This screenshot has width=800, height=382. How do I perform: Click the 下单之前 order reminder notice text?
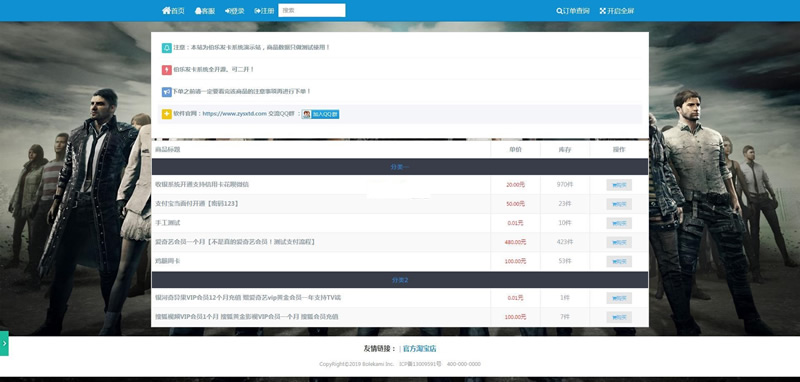tap(242, 91)
